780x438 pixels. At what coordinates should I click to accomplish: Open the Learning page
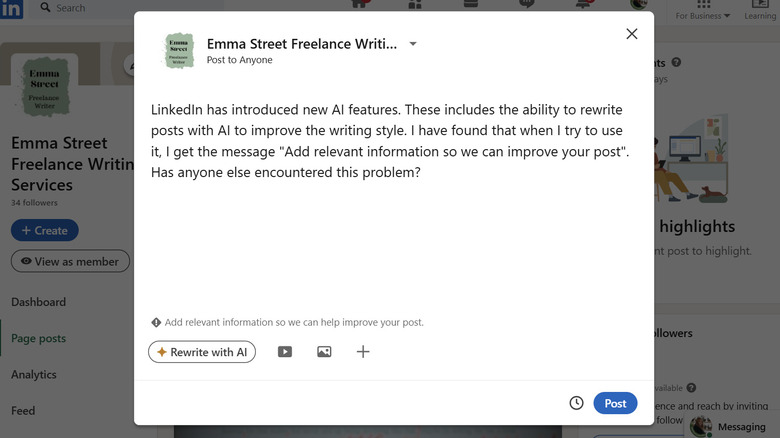(x=760, y=10)
